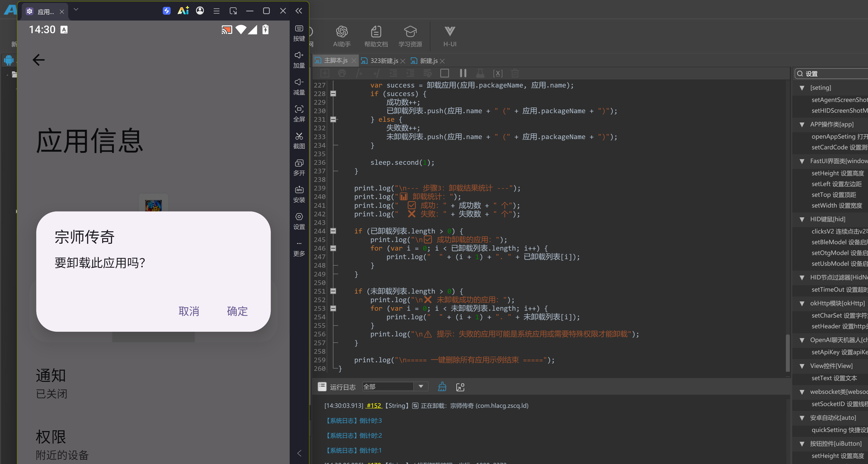868x464 pixels.
Task: Pause script with the pause icon
Action: coord(463,73)
